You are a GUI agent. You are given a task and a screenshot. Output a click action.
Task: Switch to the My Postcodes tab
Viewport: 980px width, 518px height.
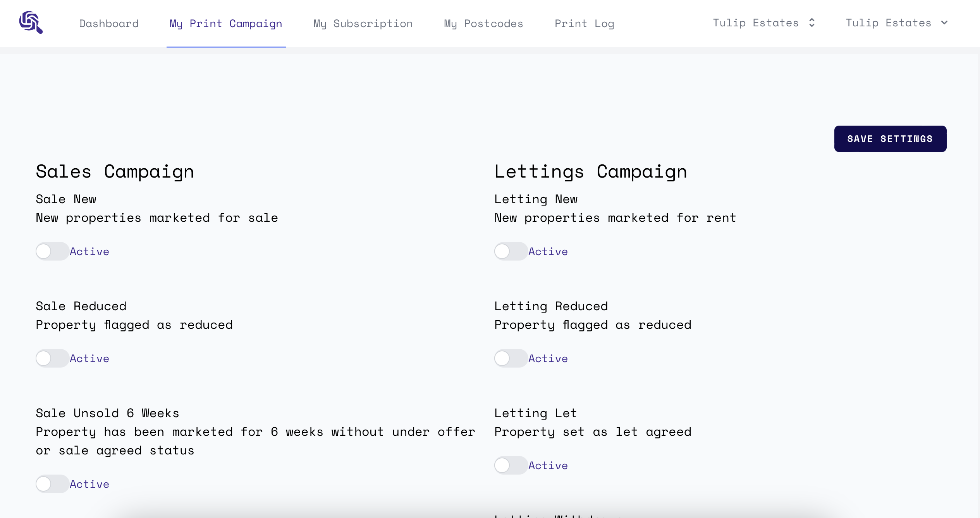483,24
